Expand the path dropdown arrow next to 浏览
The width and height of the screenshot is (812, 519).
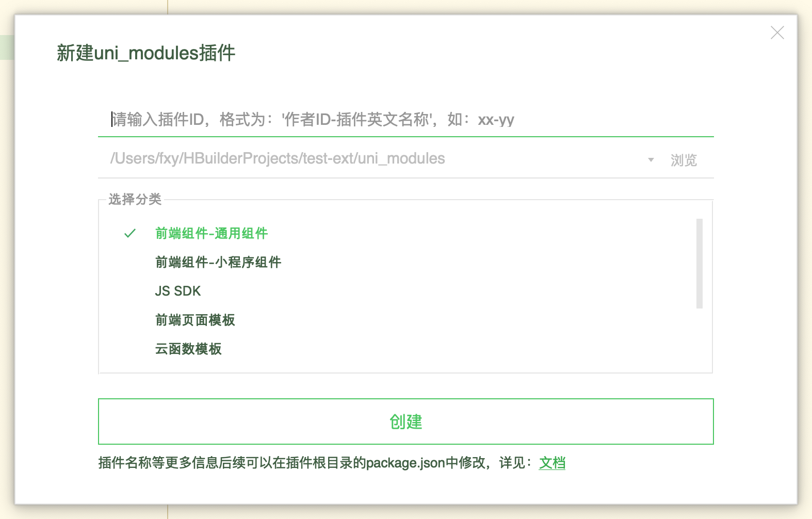coord(651,160)
